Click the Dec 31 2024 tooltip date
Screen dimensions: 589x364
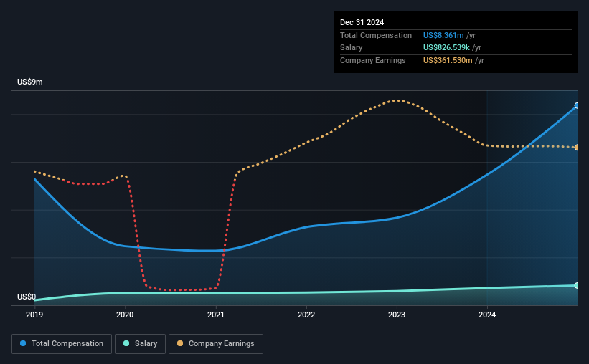pyautogui.click(x=362, y=22)
